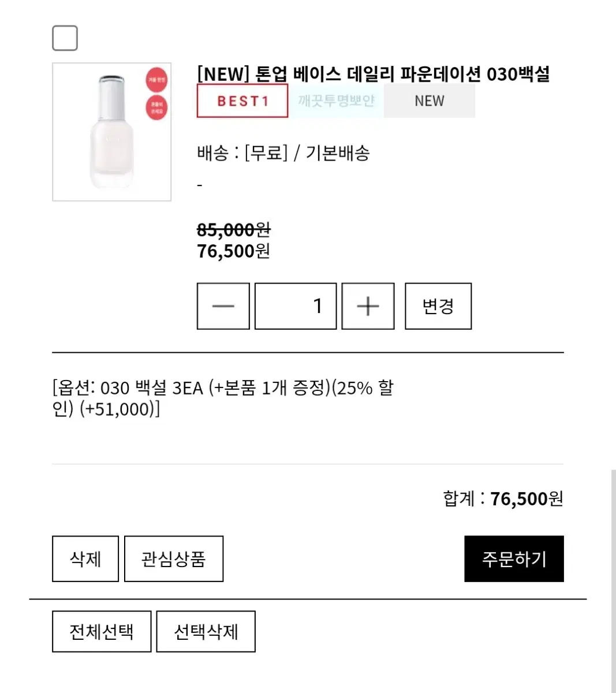The width and height of the screenshot is (616, 693).
Task: Open the foundation bottle product thumbnail
Action: pos(111,132)
